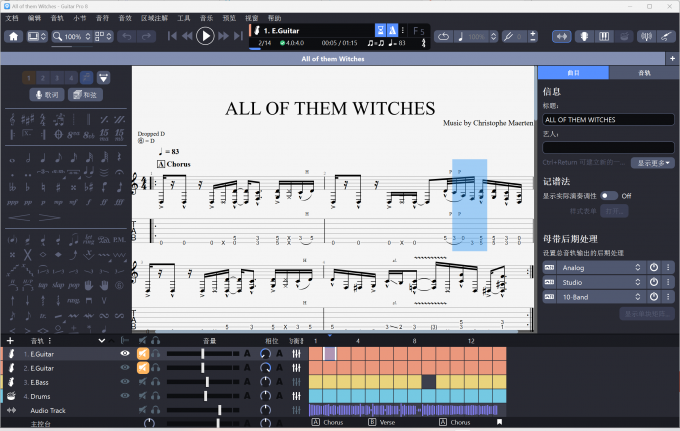Unmute track 2. E.Guitar
The height and width of the screenshot is (431, 680).
(143, 368)
